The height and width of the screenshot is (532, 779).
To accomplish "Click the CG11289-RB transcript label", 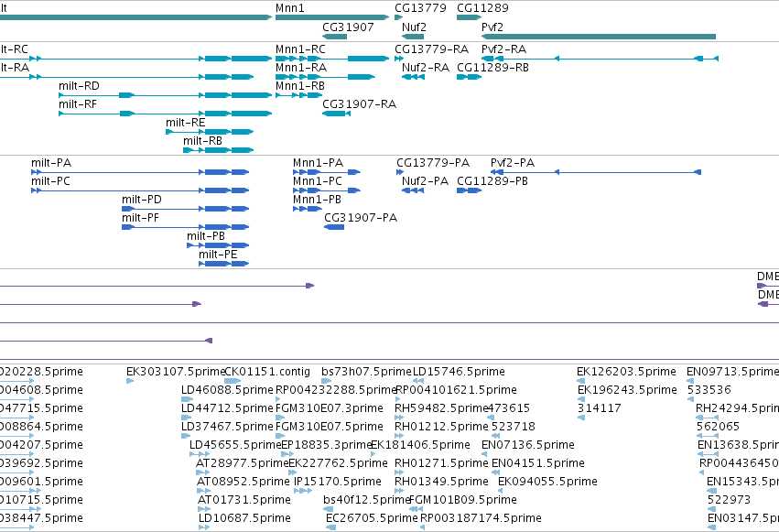I will 492,68.
